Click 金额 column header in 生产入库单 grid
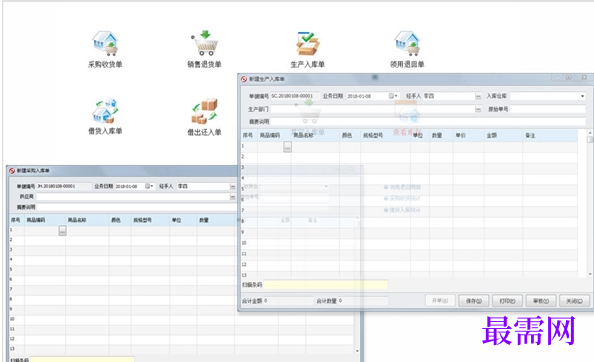Viewport: 594px width, 362px height. tap(503, 135)
